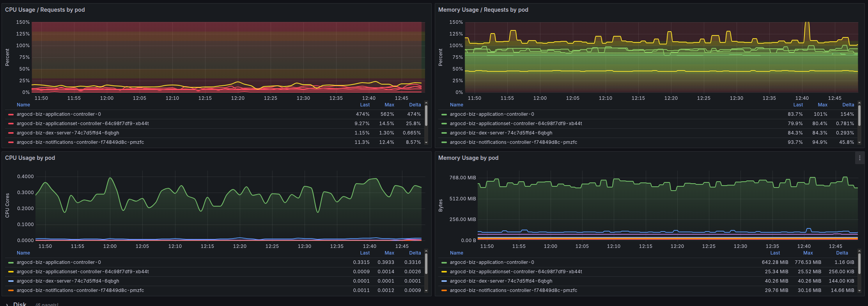Click red swatch for application-controller-0 in CPU Requests legend
Screen dimensions: 868x306
point(11,115)
